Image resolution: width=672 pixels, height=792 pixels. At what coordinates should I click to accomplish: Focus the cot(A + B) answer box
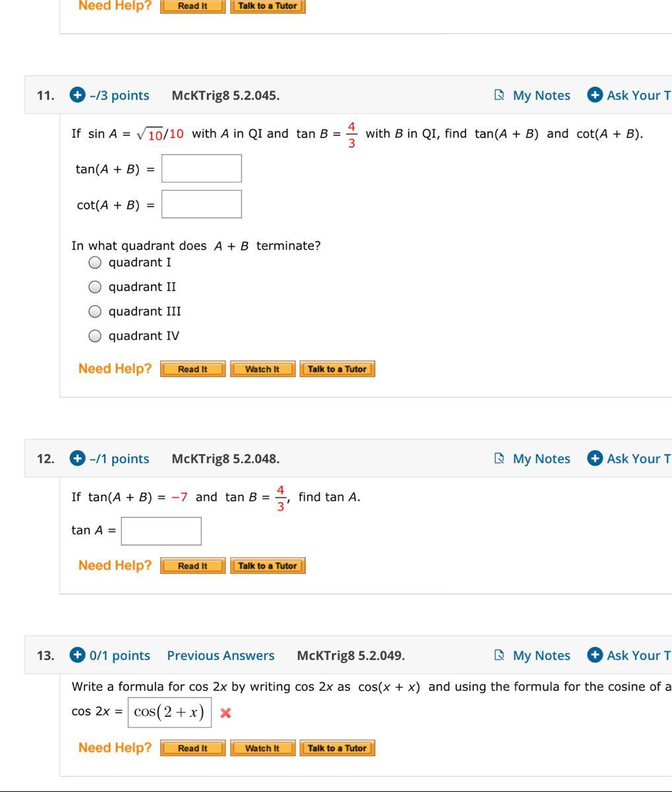(x=202, y=204)
